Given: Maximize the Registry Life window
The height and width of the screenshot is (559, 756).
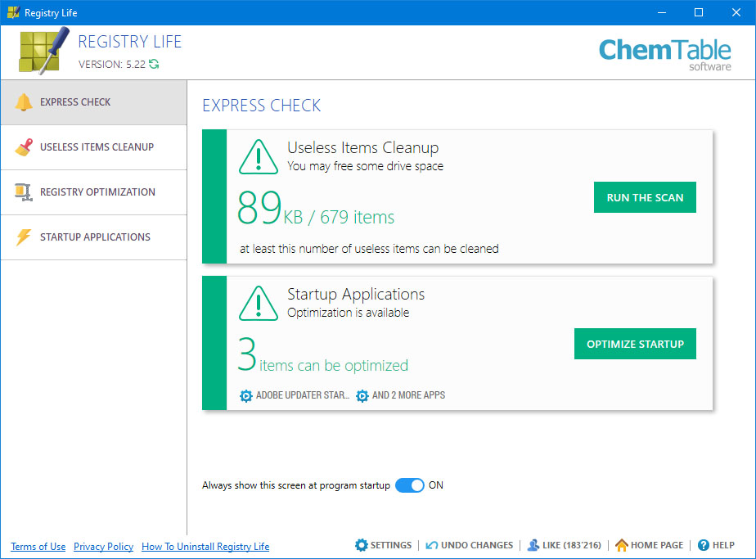Looking at the screenshot, I should point(699,12).
